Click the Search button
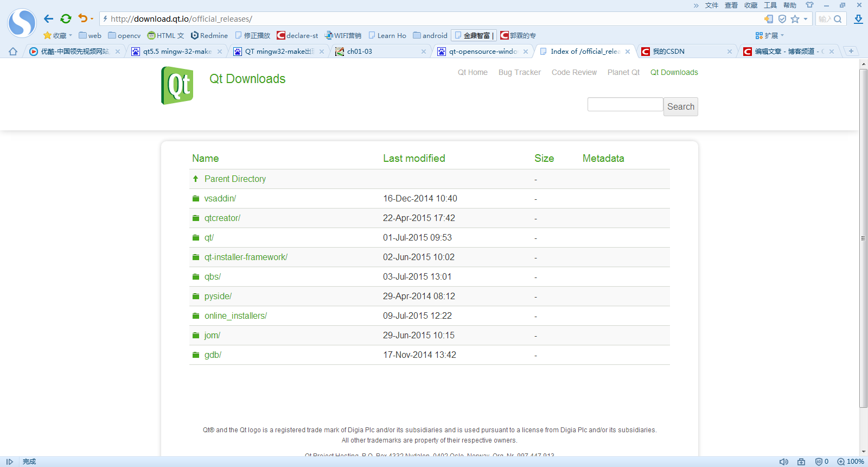 (x=681, y=106)
